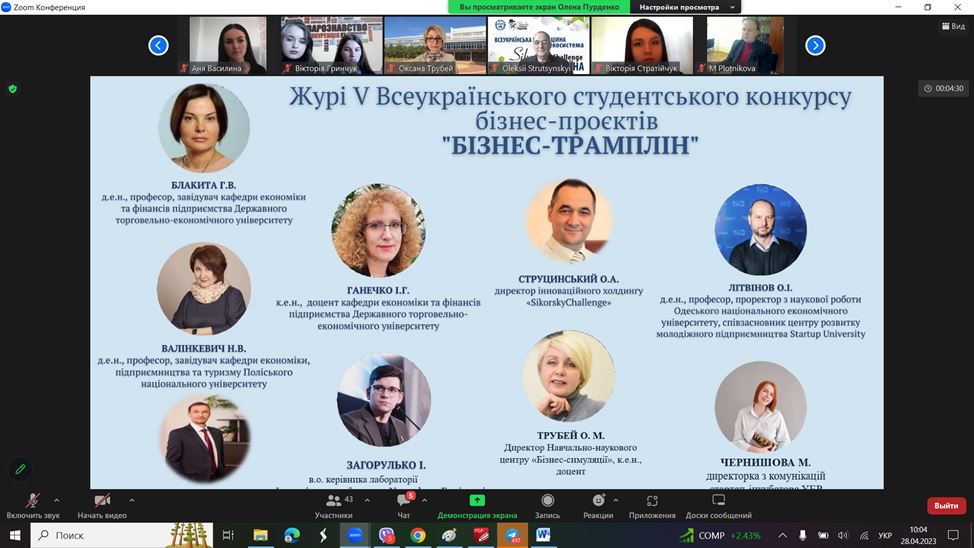Select Oleksii Strutsynskyi video thumbnail
Screen dimensions: 974x548
click(538, 45)
